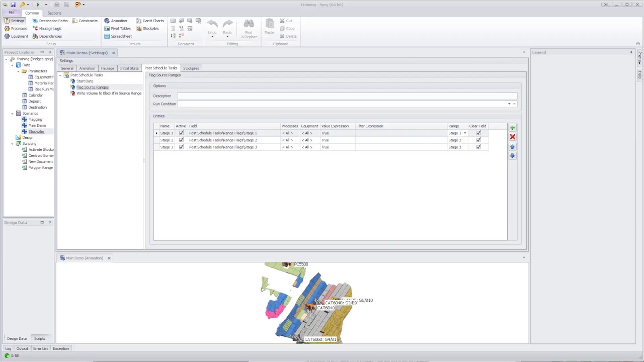Collapse the Post Schedule Tasks node
This screenshot has height=362, width=644.
[60, 75]
